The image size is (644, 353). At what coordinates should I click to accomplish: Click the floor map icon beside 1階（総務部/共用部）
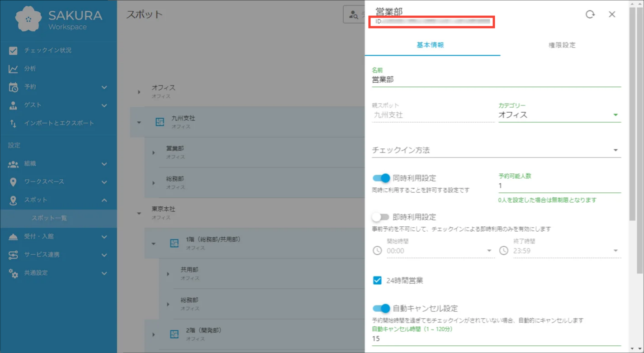point(174,243)
